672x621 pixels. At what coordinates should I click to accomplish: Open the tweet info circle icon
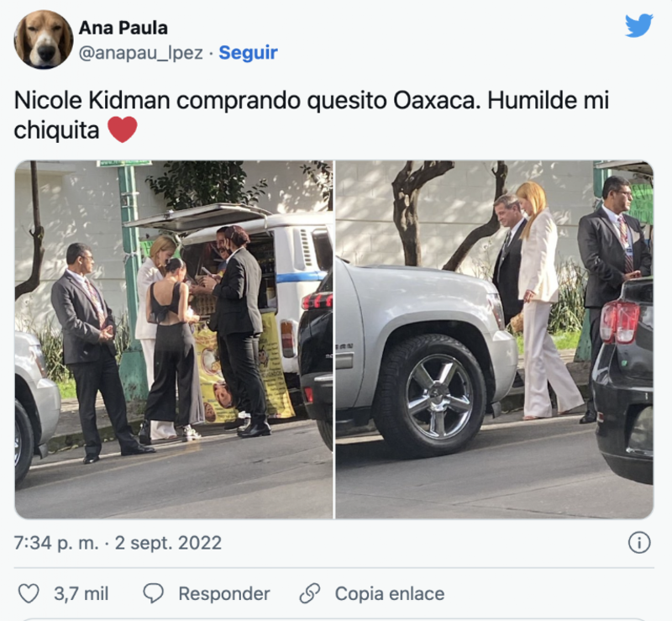point(639,543)
